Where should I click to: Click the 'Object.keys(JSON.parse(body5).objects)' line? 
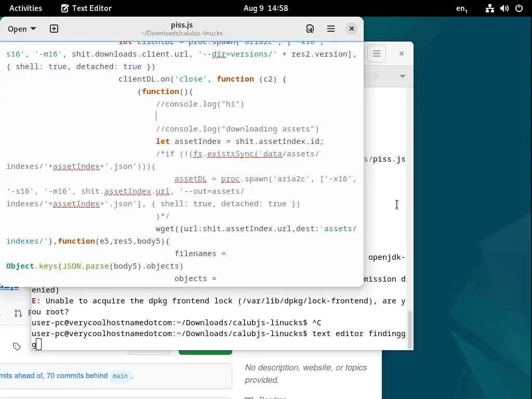coord(95,266)
